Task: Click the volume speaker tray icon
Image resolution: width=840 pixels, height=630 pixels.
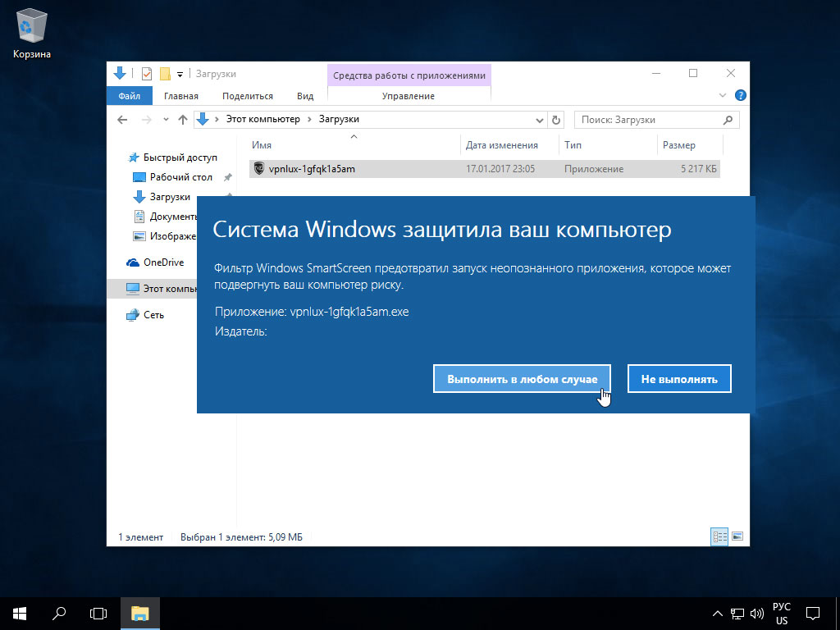Action: 757,614
